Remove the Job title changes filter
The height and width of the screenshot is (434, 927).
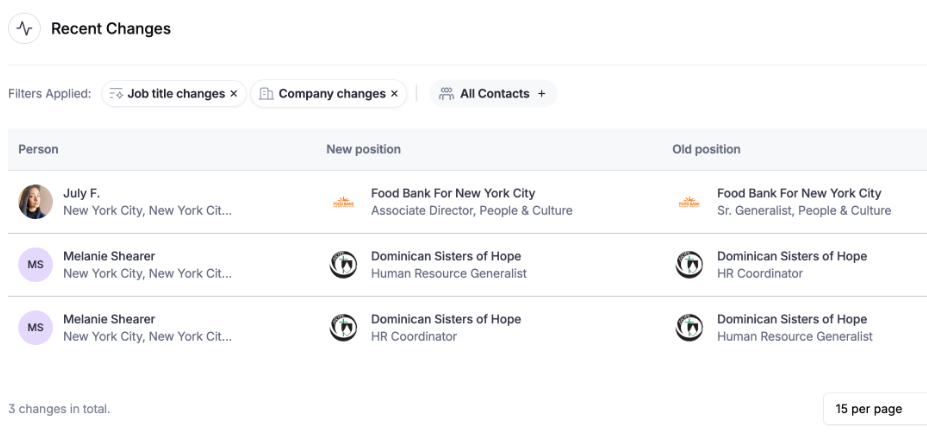point(234,93)
